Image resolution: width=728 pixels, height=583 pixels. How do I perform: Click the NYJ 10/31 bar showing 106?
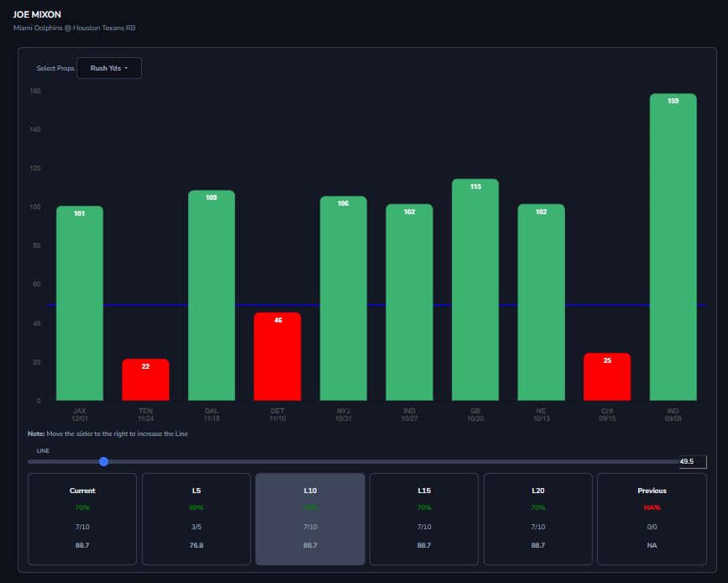[x=343, y=298]
